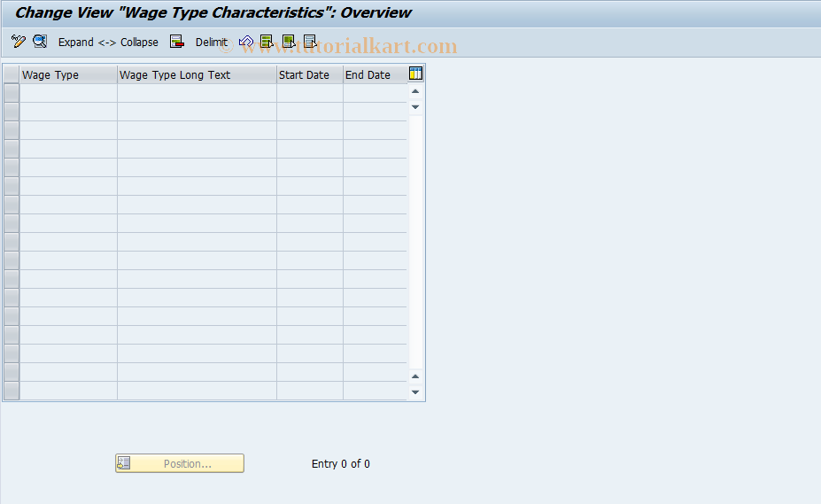Image resolution: width=821 pixels, height=504 pixels.
Task: Open table column configuration icon
Action: (x=415, y=74)
